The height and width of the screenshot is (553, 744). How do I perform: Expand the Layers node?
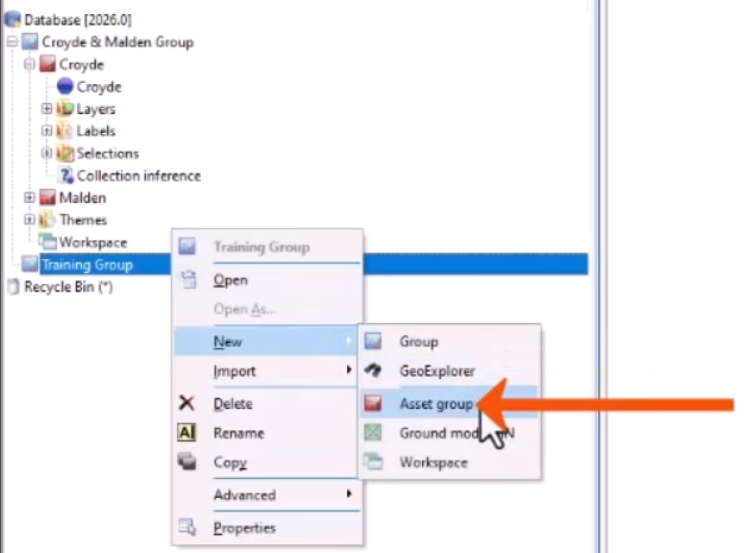(x=46, y=108)
